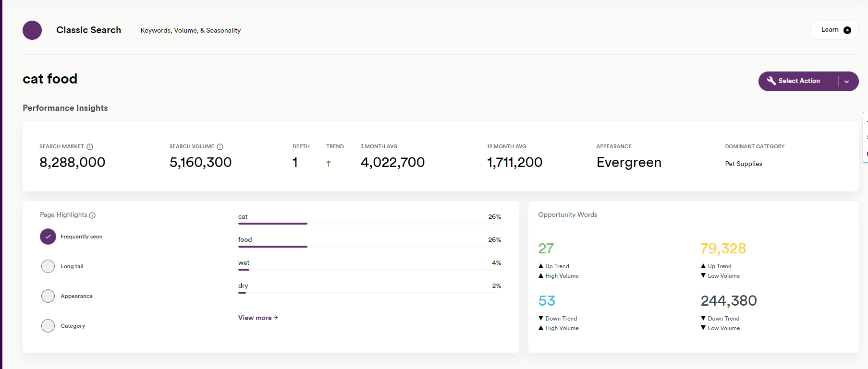This screenshot has height=369, width=868.
Task: Click the Learn play icon
Action: [847, 30]
